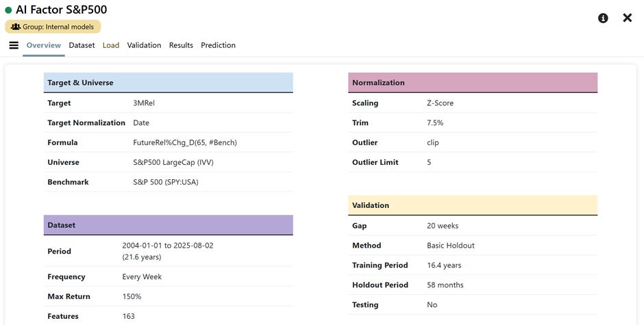Click the Formula row label
The image size is (644, 325).
62,142
